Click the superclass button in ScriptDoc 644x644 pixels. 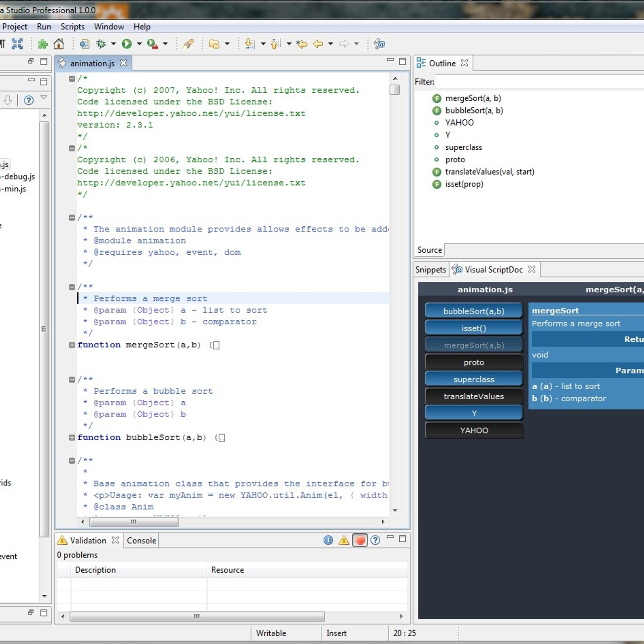point(474,379)
